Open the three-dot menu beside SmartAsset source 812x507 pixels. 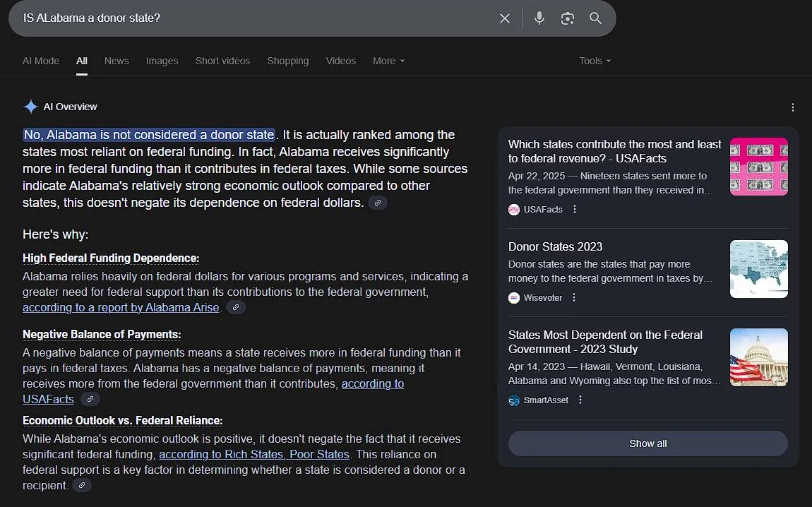[580, 400]
